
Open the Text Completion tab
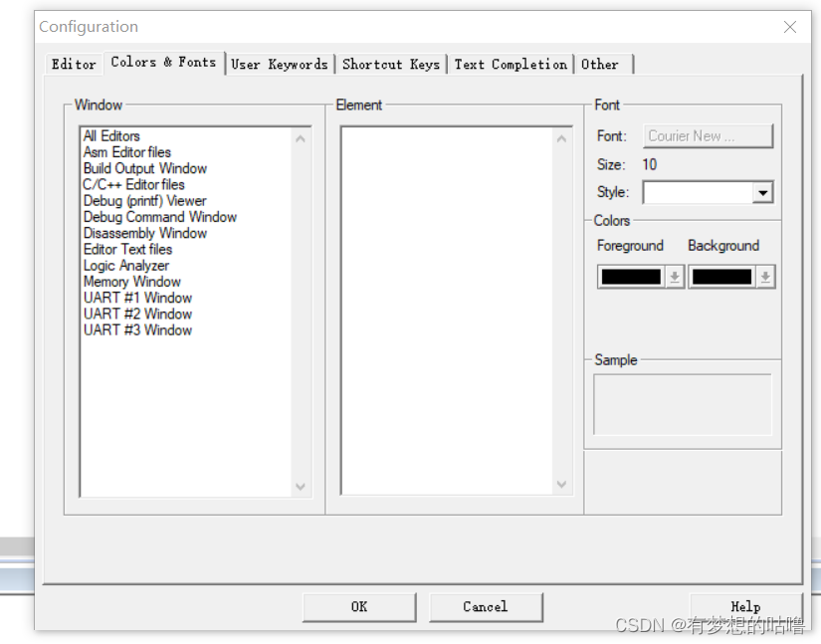pos(511,65)
